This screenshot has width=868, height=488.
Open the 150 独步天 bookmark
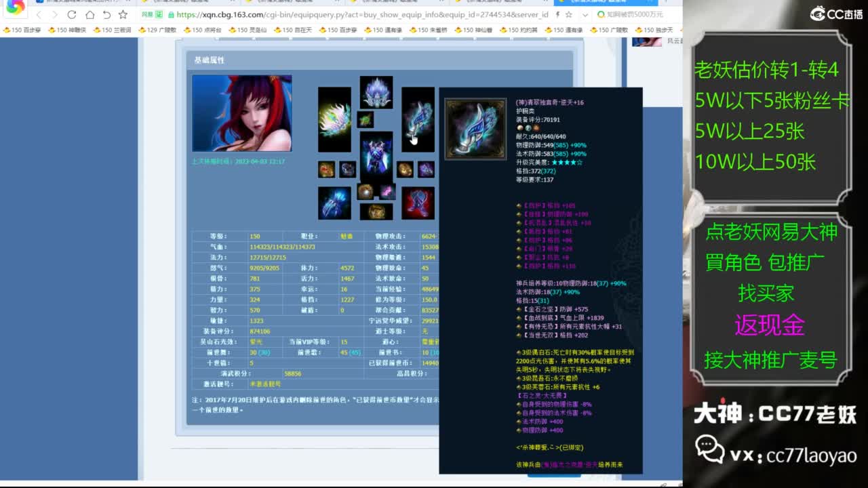654,30
